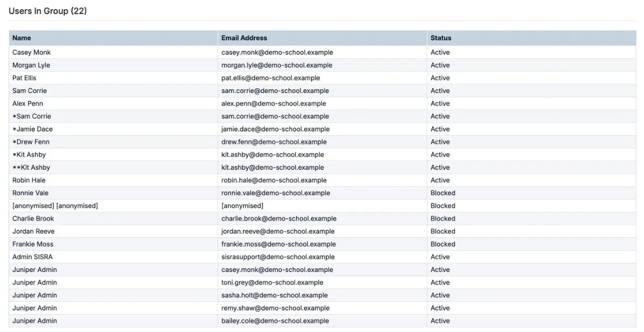Viewport: 644px width, 332px height.
Task: Select the Blocked status for Charlie Brook
Action: 443,219
